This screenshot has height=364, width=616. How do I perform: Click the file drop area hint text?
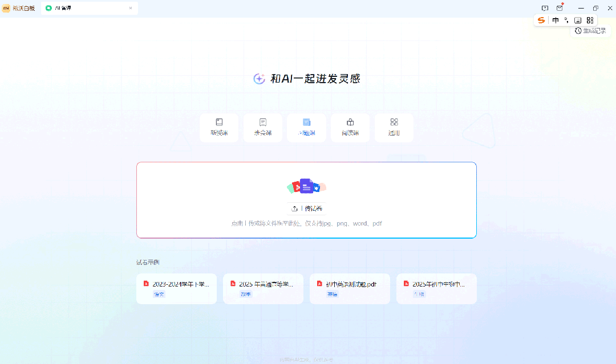click(306, 223)
